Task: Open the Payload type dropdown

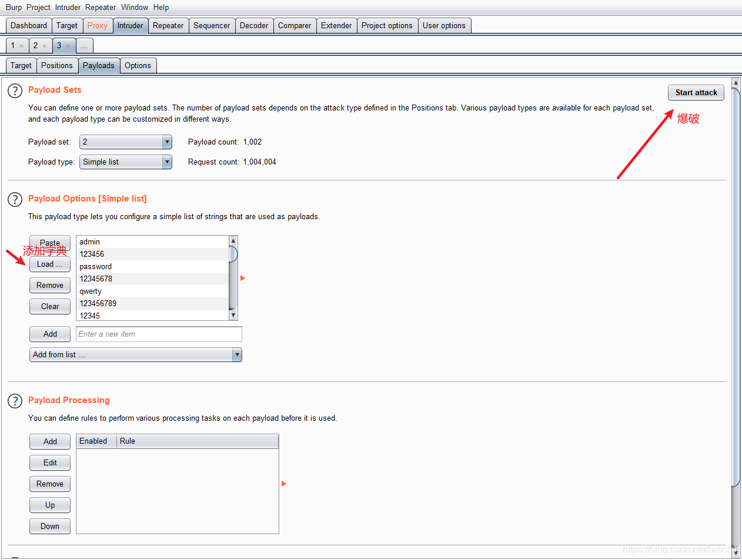Action: [126, 162]
